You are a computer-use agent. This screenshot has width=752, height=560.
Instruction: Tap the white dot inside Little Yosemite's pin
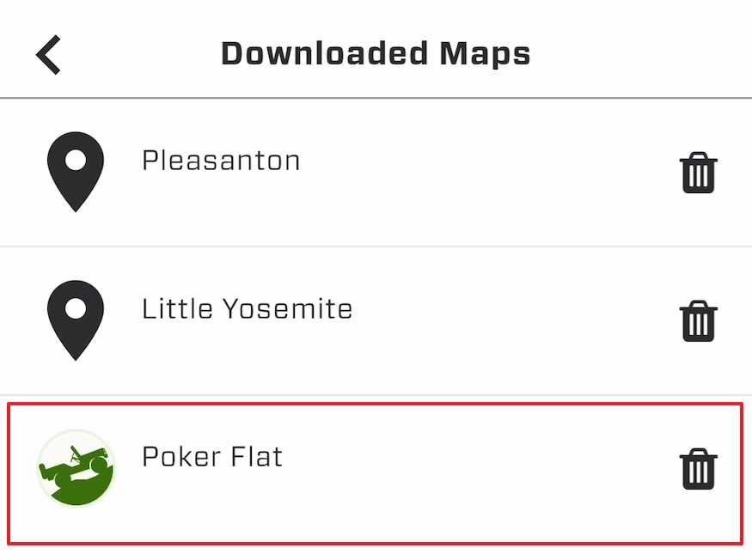tap(76, 308)
